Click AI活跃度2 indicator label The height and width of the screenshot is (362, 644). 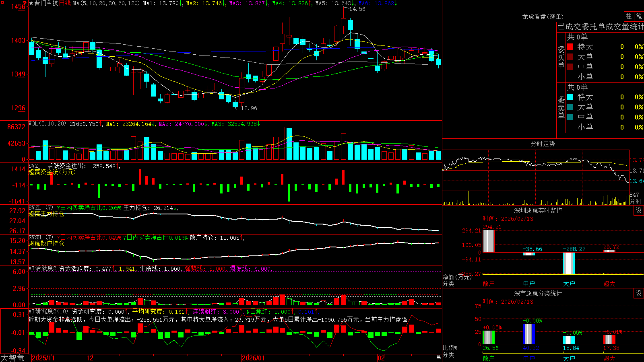click(x=42, y=268)
